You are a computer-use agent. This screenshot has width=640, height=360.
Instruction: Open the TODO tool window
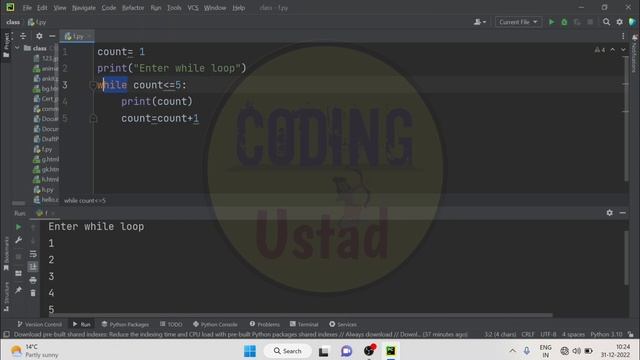coord(171,324)
